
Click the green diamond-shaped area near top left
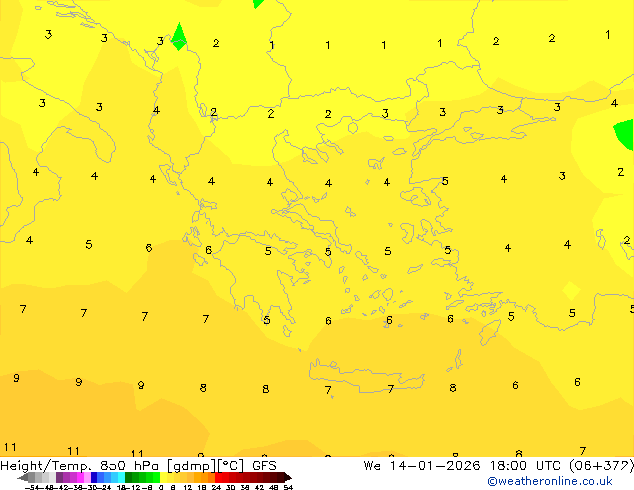(179, 37)
